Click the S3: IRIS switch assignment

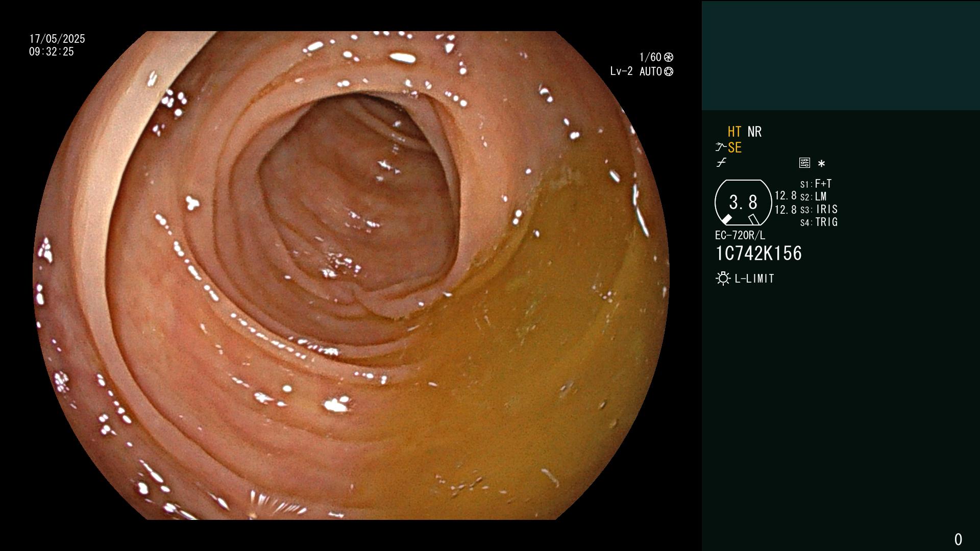(819, 209)
